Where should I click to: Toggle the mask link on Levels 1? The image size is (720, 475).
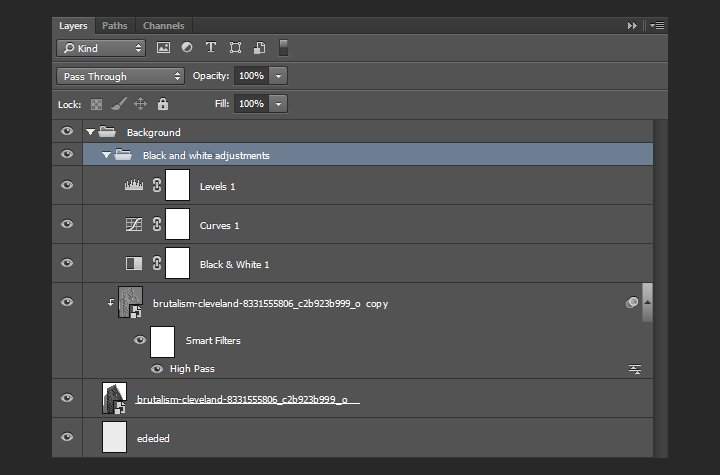[x=157, y=185]
